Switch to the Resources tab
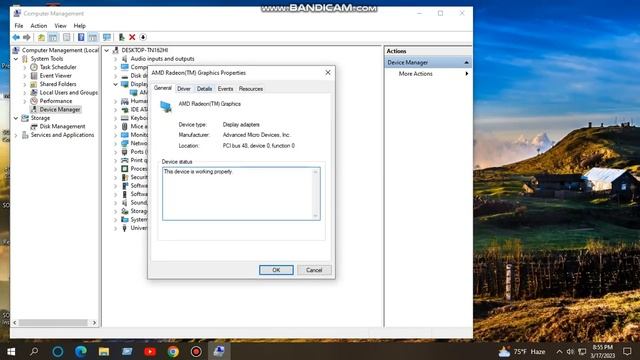 tap(251, 89)
